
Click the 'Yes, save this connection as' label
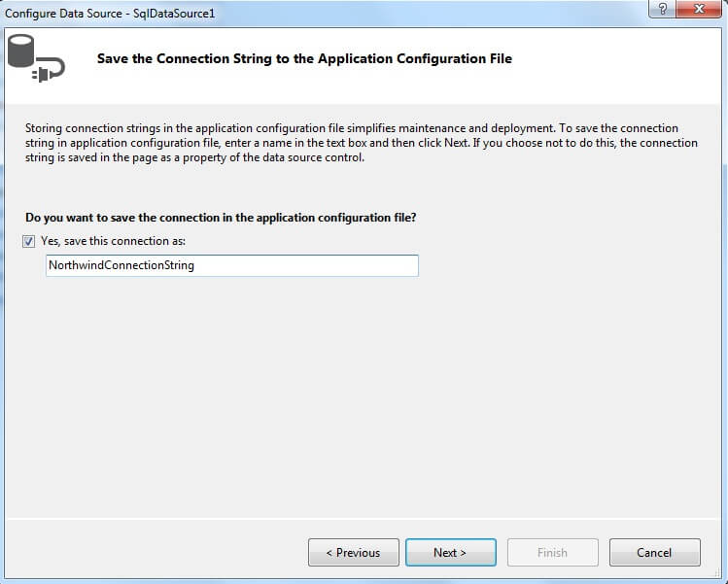tap(113, 241)
